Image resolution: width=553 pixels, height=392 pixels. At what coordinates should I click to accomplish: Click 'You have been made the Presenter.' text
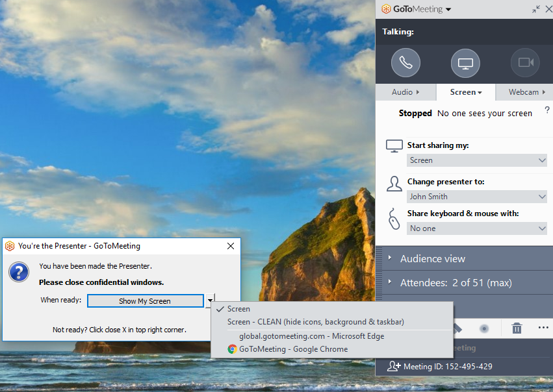tap(96, 266)
